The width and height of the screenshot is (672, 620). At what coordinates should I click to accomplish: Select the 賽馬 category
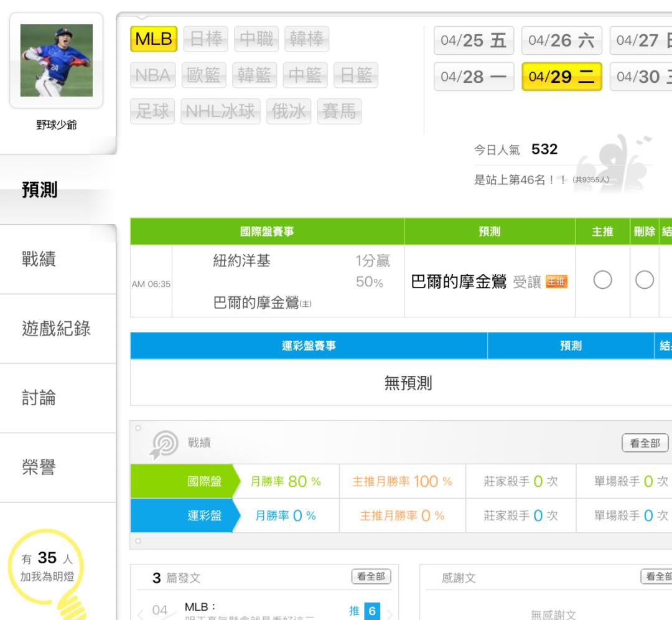click(x=340, y=111)
